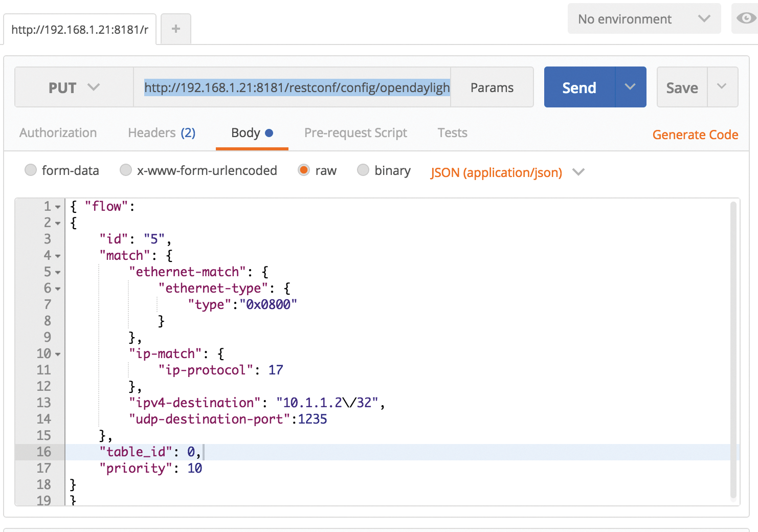Switch to the Authorization tab
Image resolution: width=758 pixels, height=532 pixels.
click(x=58, y=132)
